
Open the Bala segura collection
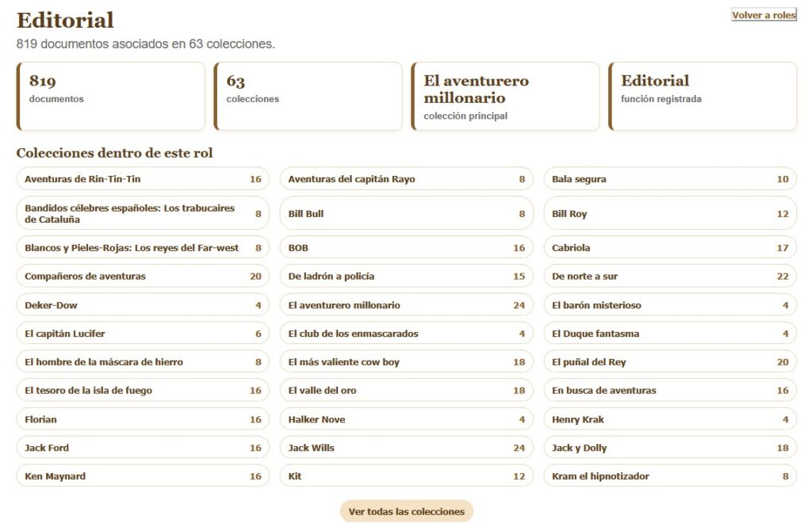(x=670, y=178)
